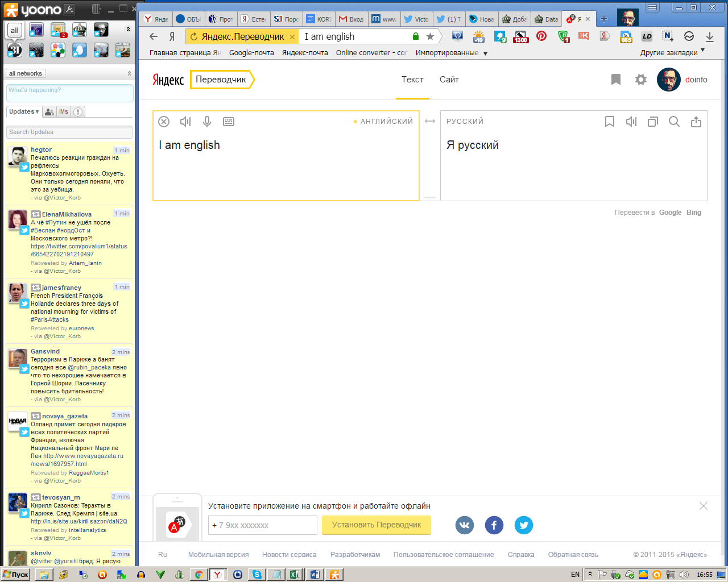Click Yoono sidebar dock toggle icon

[97, 9]
